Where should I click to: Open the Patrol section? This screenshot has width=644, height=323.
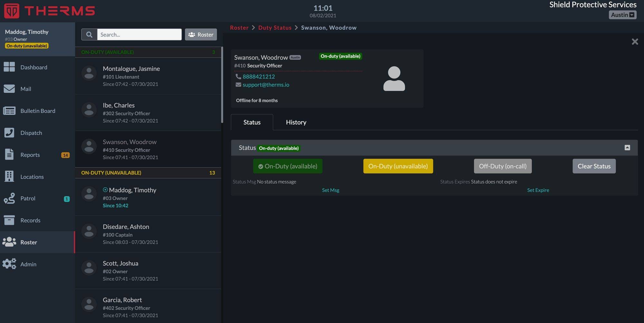tap(28, 198)
